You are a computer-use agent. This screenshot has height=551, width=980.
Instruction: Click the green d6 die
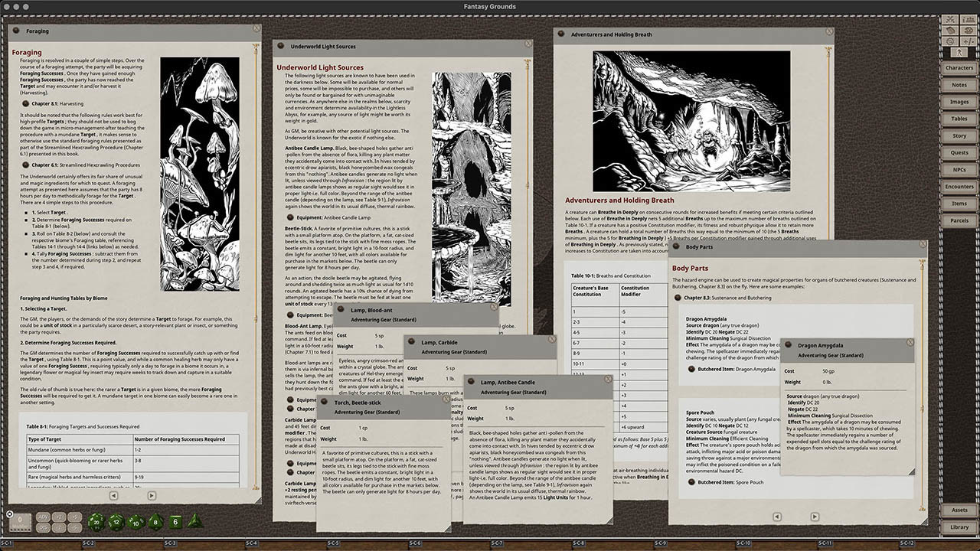click(x=175, y=521)
